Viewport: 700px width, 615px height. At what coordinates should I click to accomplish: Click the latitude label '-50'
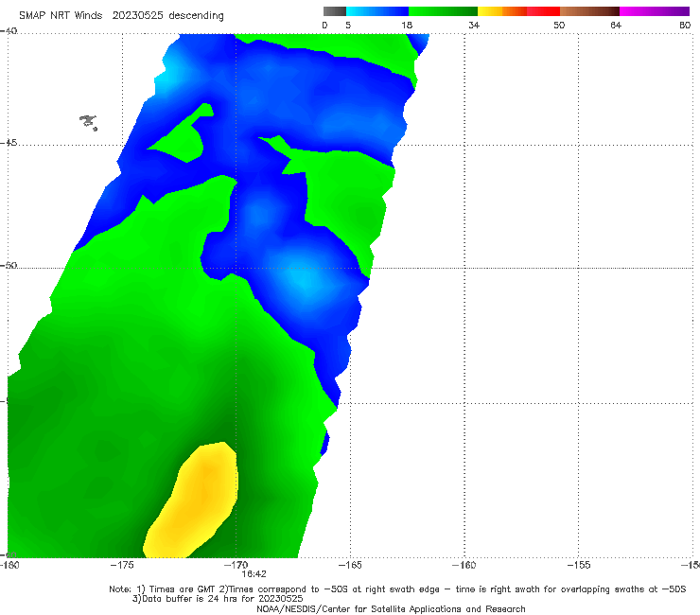(9, 266)
